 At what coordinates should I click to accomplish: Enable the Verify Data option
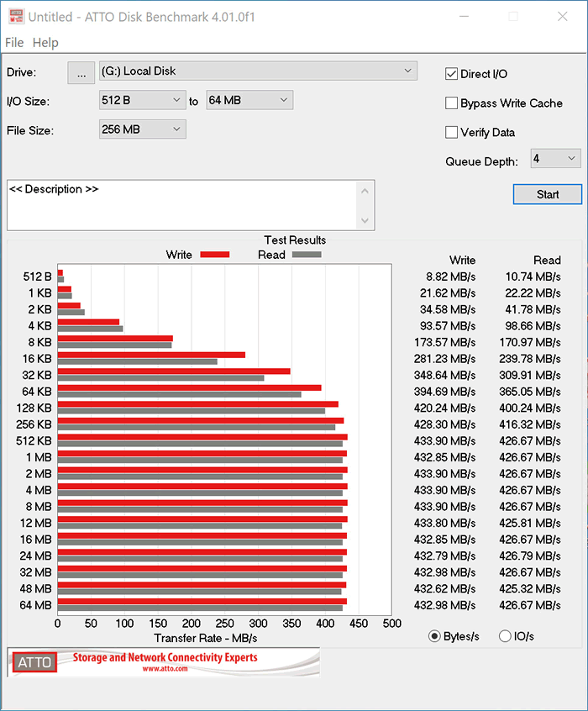pyautogui.click(x=452, y=132)
